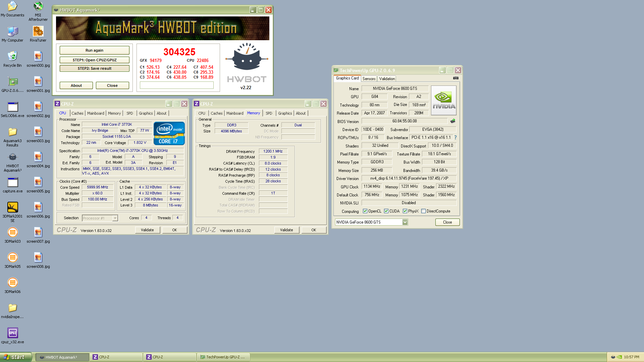Open nvidiaInspector folder icon
The image size is (644, 362).
tap(12, 311)
